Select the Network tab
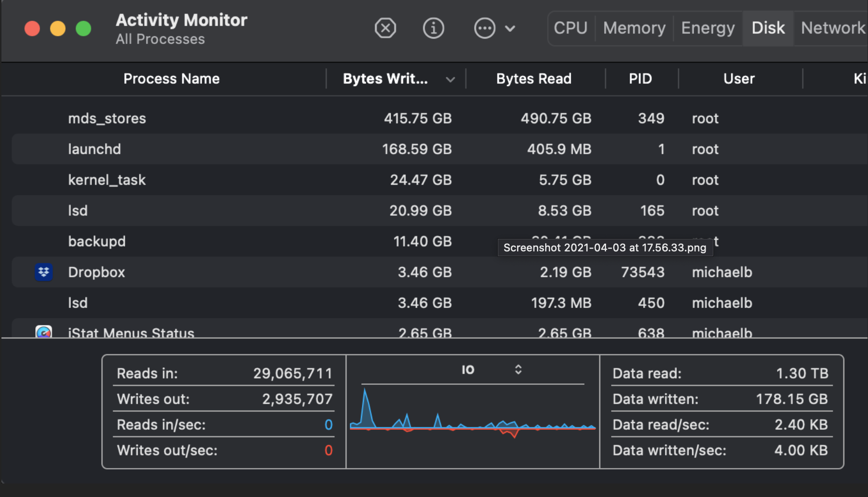 (833, 28)
